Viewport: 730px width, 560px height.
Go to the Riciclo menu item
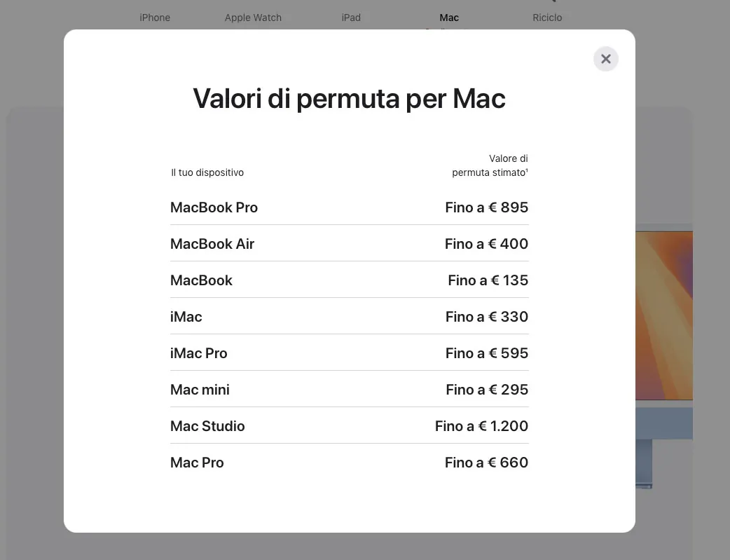coord(547,18)
